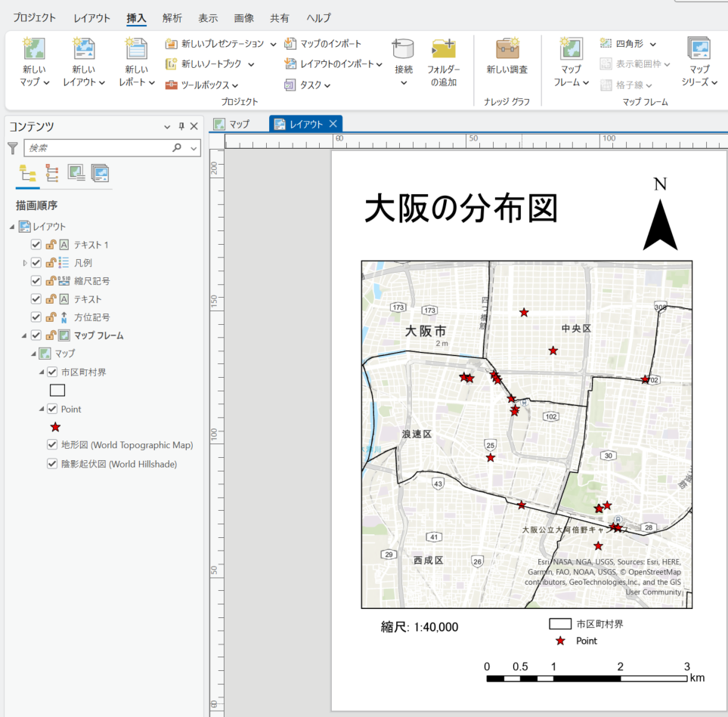Hide the 陰影起伏図 World Hillshade layer
728x717 pixels.
[x=52, y=464]
